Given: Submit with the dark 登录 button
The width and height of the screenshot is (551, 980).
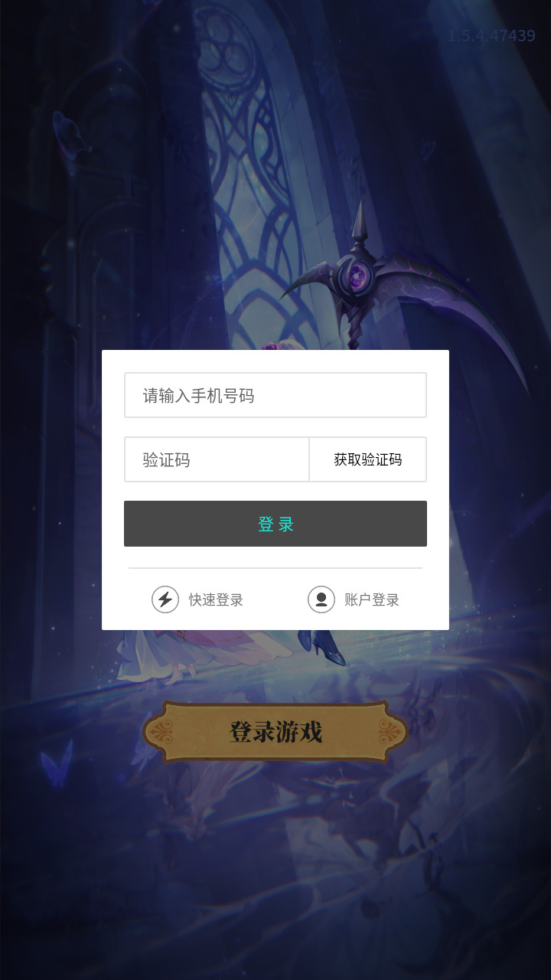Looking at the screenshot, I should [x=275, y=524].
